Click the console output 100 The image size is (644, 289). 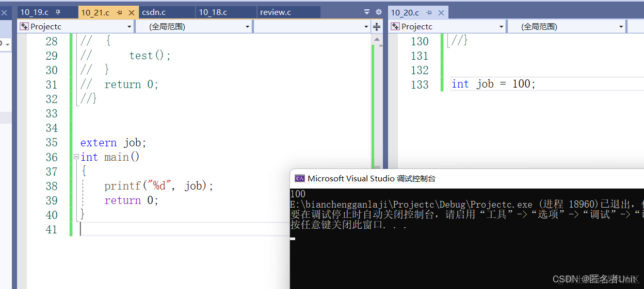[298, 194]
